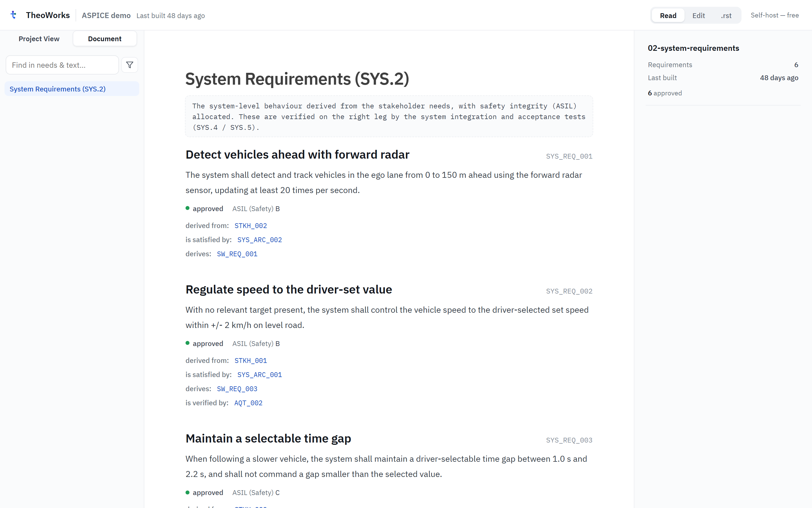
Task: Click the SYS_REQ_002 identifier
Action: point(569,291)
